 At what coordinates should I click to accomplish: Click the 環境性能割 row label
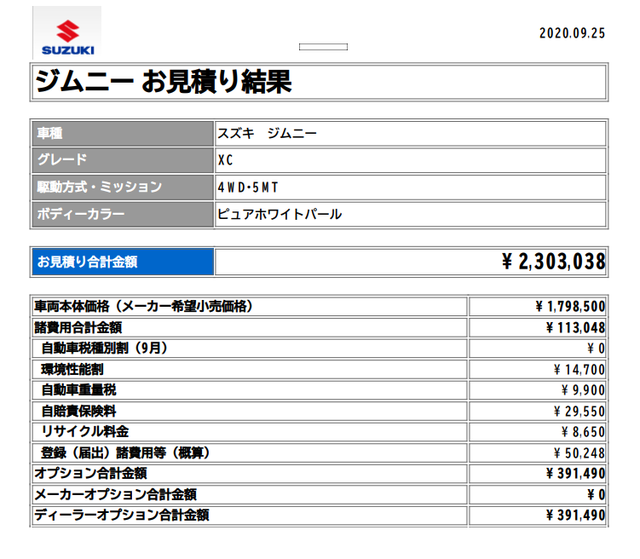[x=72, y=369]
